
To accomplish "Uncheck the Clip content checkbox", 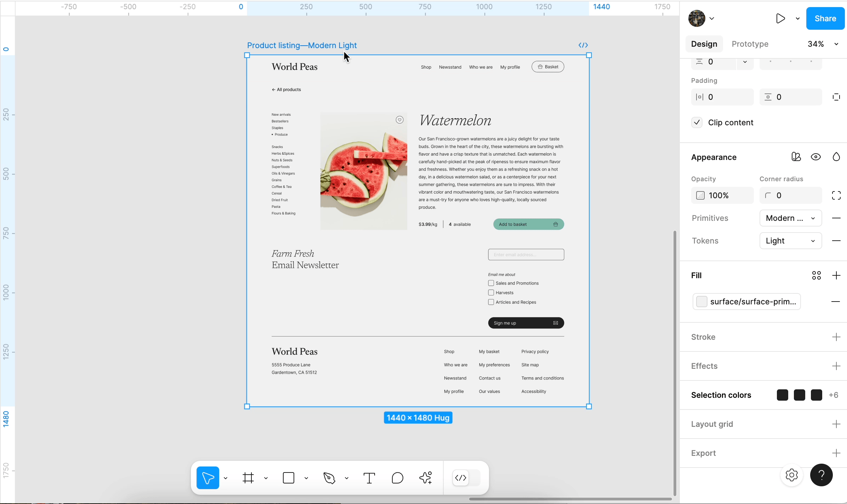I will pos(697,122).
